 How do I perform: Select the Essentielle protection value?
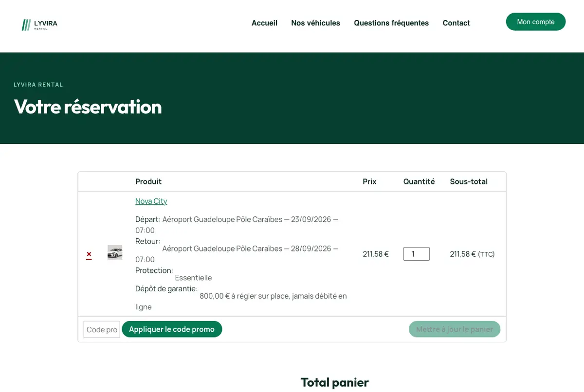tap(193, 278)
